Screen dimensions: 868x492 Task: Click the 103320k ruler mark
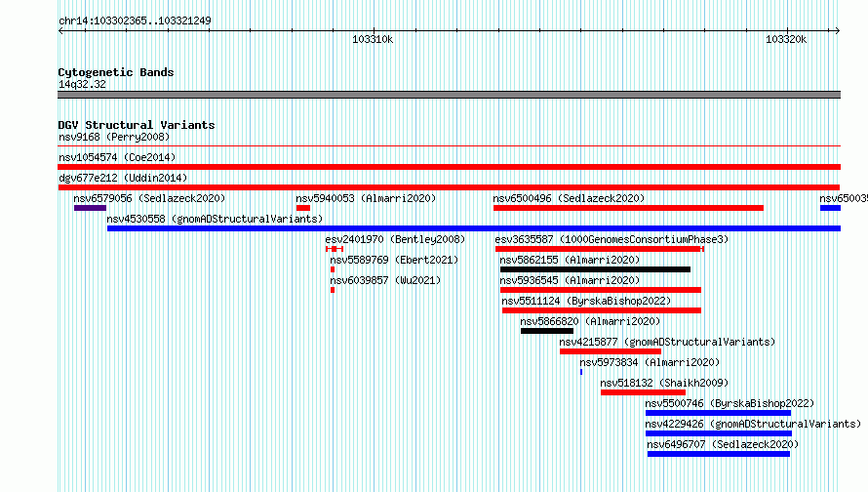point(786,39)
